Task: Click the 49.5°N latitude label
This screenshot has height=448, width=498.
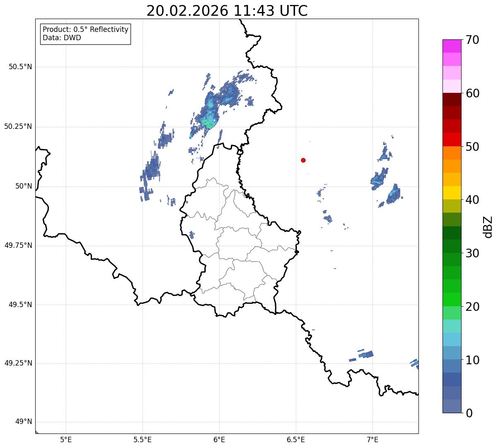Action: point(20,305)
